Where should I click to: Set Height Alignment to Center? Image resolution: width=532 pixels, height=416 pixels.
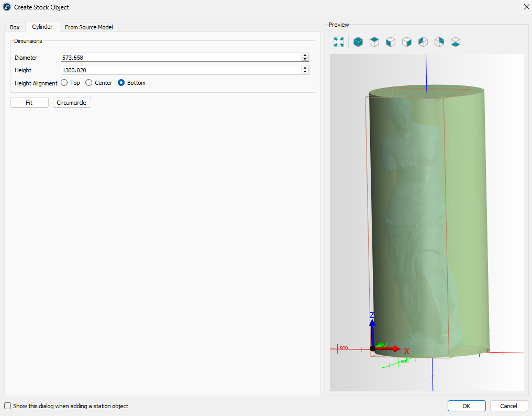point(89,83)
